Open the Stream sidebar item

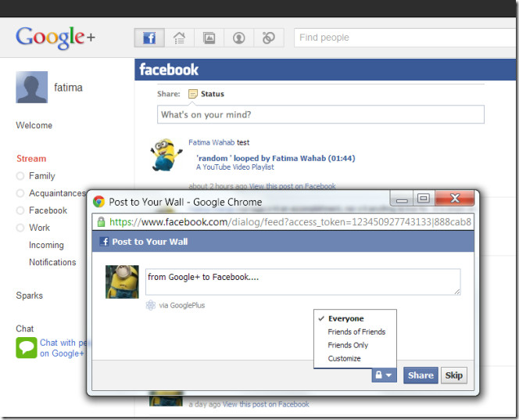pyautogui.click(x=31, y=159)
